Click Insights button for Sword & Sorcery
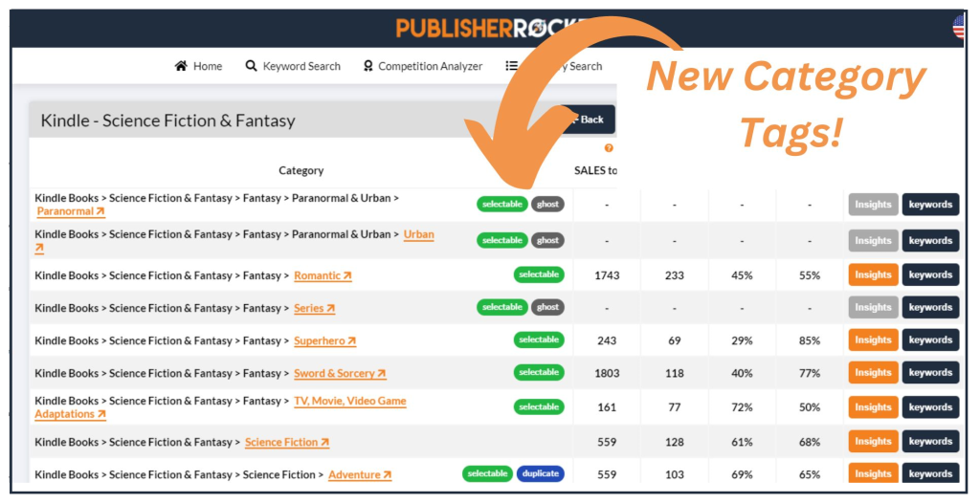 (x=873, y=373)
